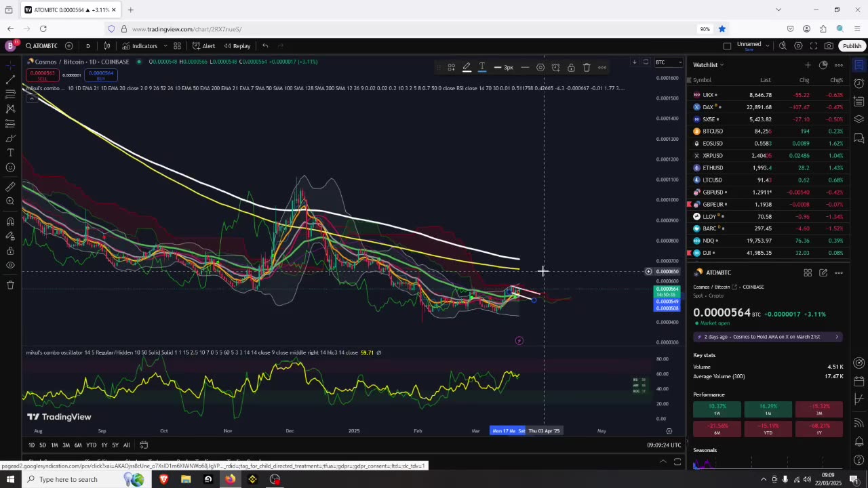Click the browser address bar URL
Image resolution: width=868 pixels, height=488 pixels.
coord(186,29)
